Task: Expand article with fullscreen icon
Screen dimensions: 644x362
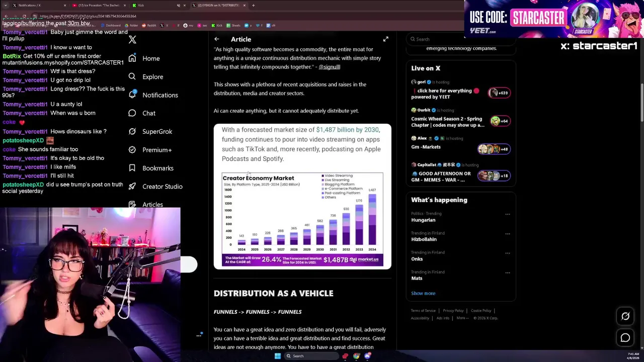Action: tap(386, 39)
